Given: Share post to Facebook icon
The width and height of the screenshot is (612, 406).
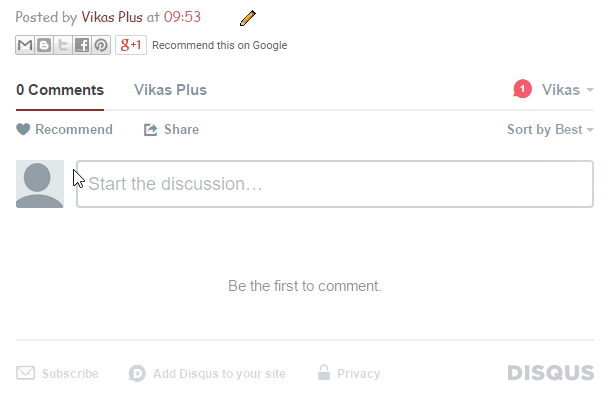Looking at the screenshot, I should pos(82,45).
